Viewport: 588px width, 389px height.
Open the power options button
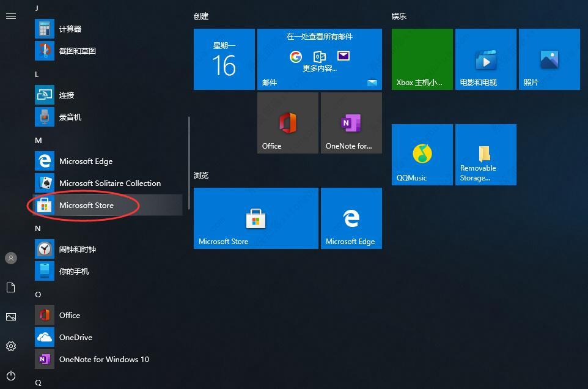[x=10, y=376]
